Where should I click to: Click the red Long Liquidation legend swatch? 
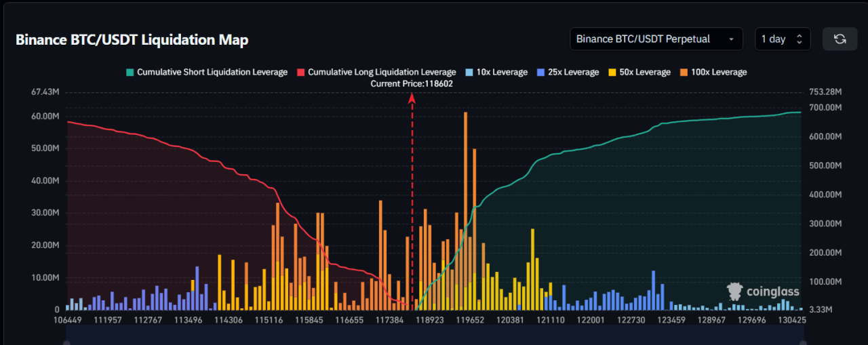(300, 72)
